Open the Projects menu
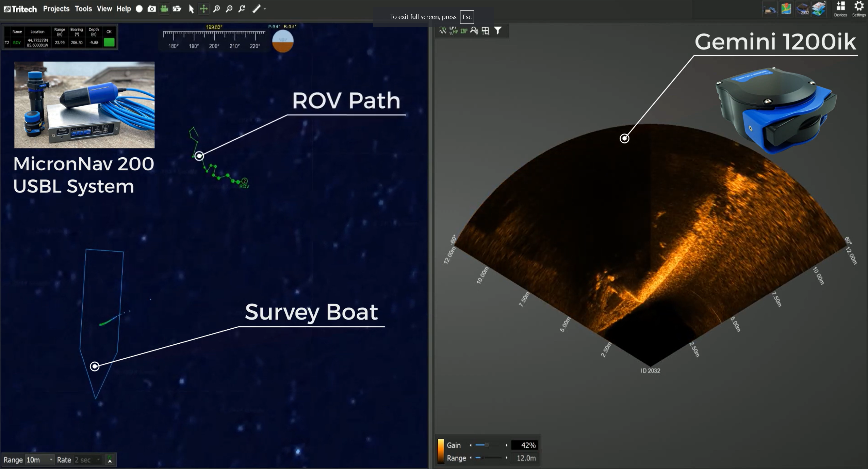Image resolution: width=868 pixels, height=469 pixels. pyautogui.click(x=56, y=9)
